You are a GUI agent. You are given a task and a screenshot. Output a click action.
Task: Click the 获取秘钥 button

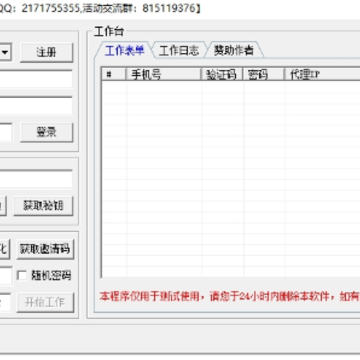(43, 206)
